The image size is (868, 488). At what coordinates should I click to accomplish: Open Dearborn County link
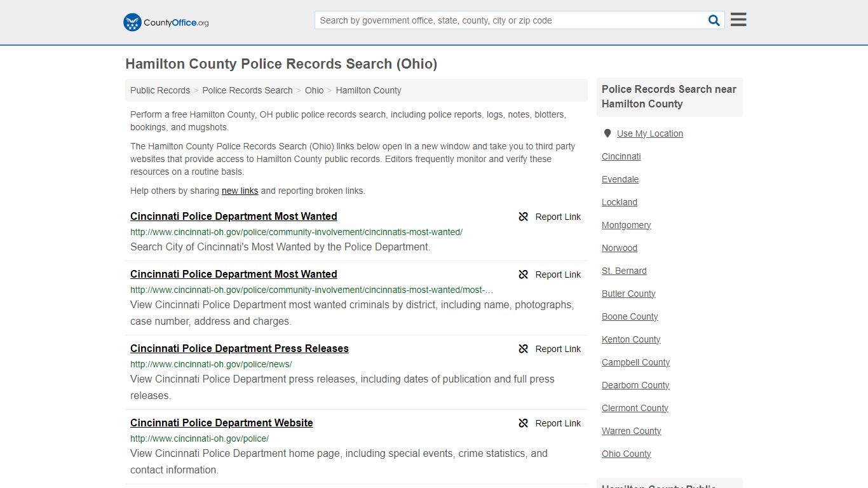[x=635, y=385]
